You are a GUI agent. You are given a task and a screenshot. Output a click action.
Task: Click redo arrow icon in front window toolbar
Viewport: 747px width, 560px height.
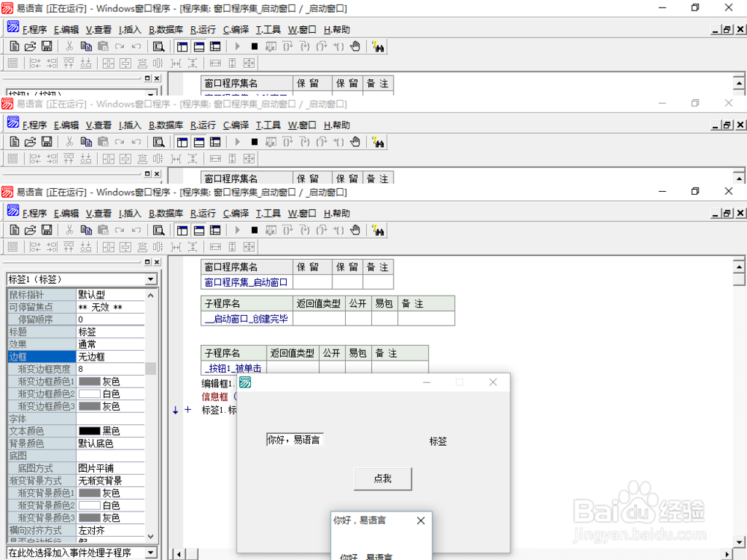tap(120, 231)
